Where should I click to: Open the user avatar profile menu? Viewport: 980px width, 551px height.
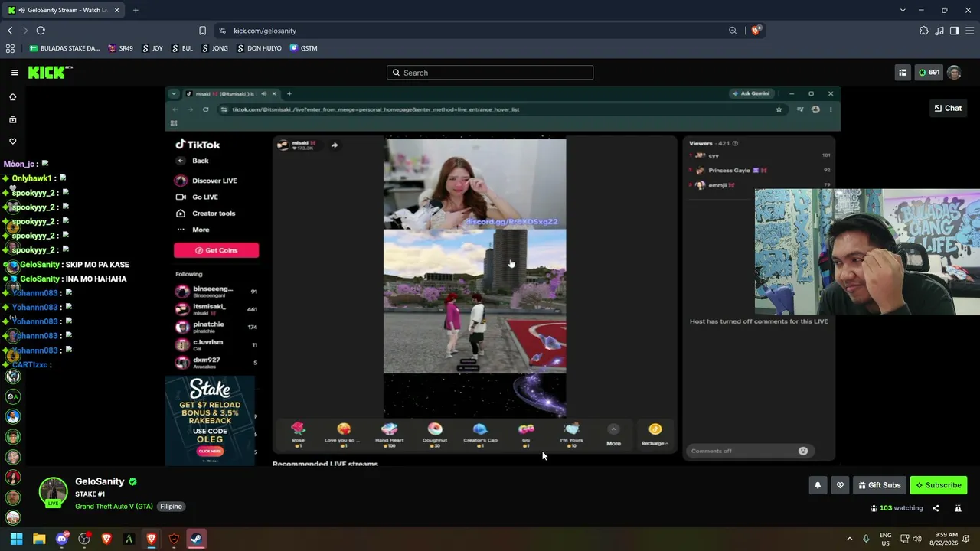pyautogui.click(x=954, y=73)
